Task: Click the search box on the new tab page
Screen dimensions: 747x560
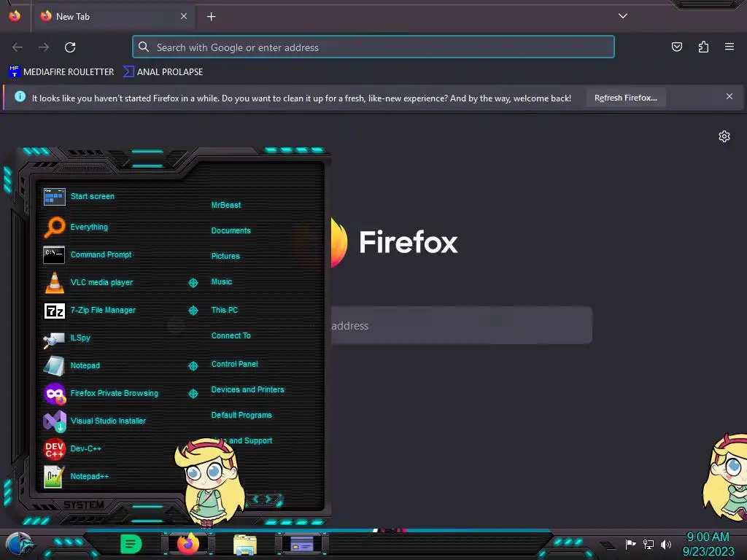Action: coord(461,326)
